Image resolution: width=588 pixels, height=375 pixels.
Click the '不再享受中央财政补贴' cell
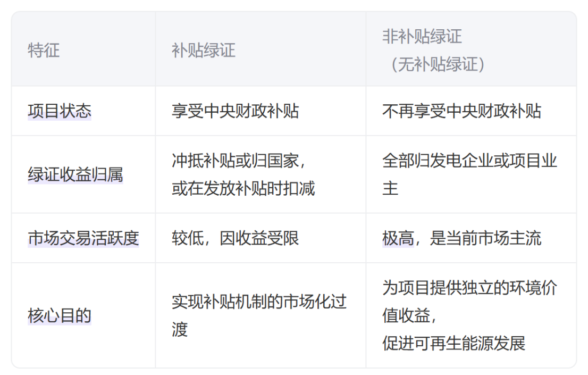[461, 111]
